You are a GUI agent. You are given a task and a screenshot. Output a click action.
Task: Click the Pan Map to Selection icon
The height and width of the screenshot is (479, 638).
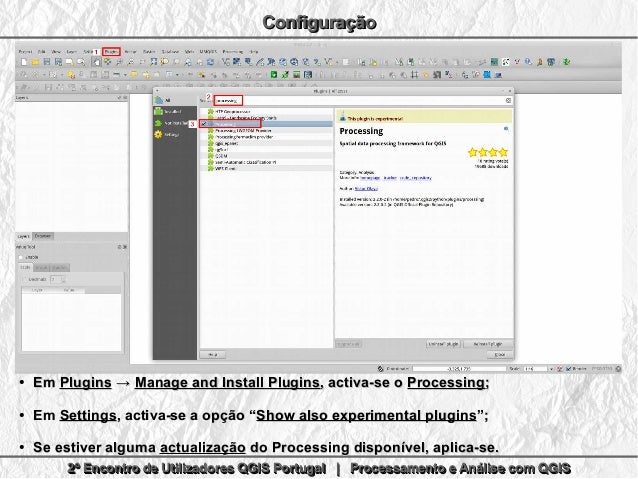107,62
